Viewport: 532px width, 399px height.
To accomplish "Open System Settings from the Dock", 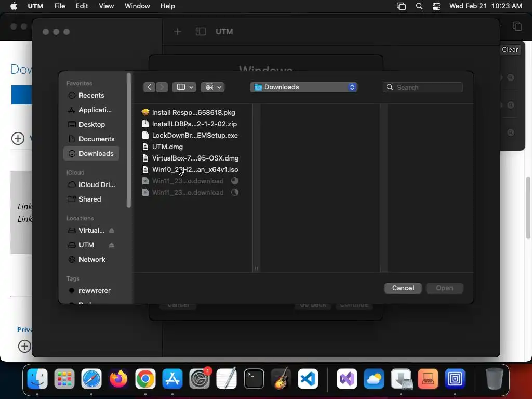I will pos(199,379).
